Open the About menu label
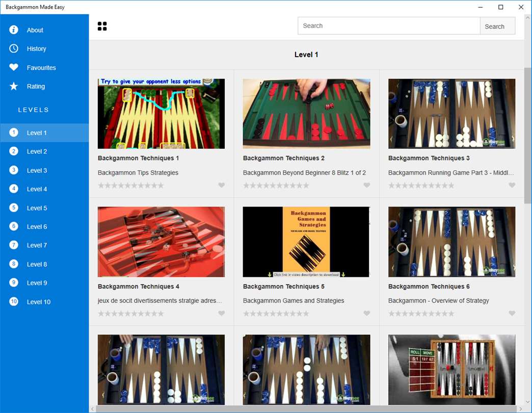 [35, 30]
